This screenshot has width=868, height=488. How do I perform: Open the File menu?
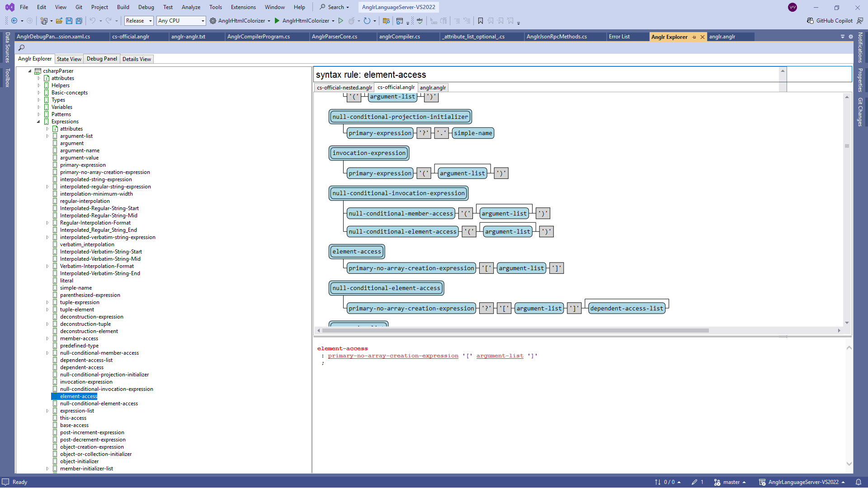click(x=24, y=7)
